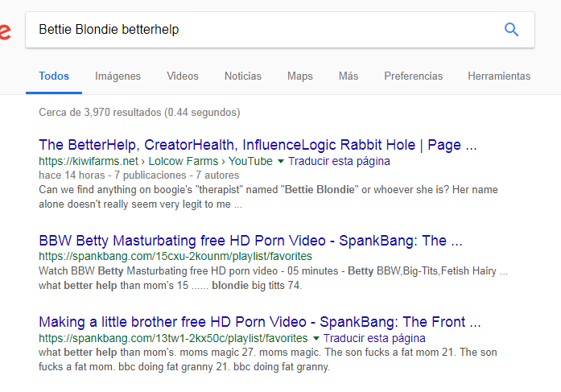Switch to the Imágenes tab

(x=118, y=76)
